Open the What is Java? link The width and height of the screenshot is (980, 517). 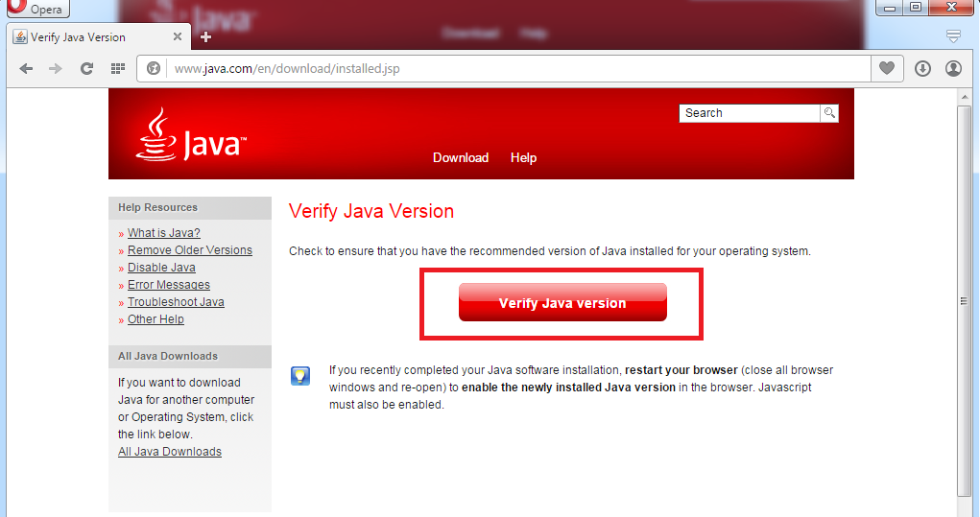click(164, 233)
